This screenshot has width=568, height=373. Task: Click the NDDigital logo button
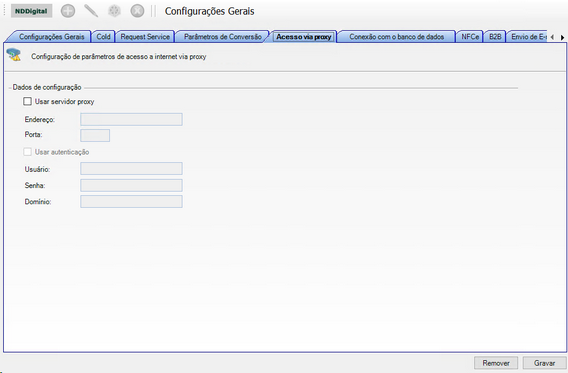pos(32,11)
